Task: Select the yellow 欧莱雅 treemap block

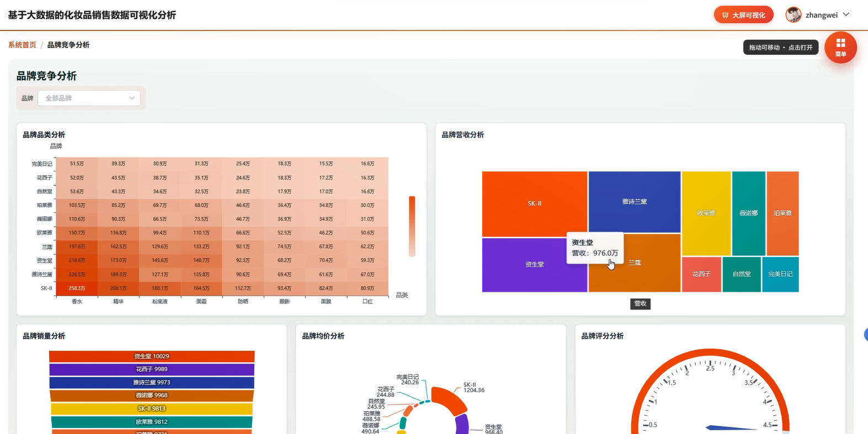Action: tap(706, 213)
